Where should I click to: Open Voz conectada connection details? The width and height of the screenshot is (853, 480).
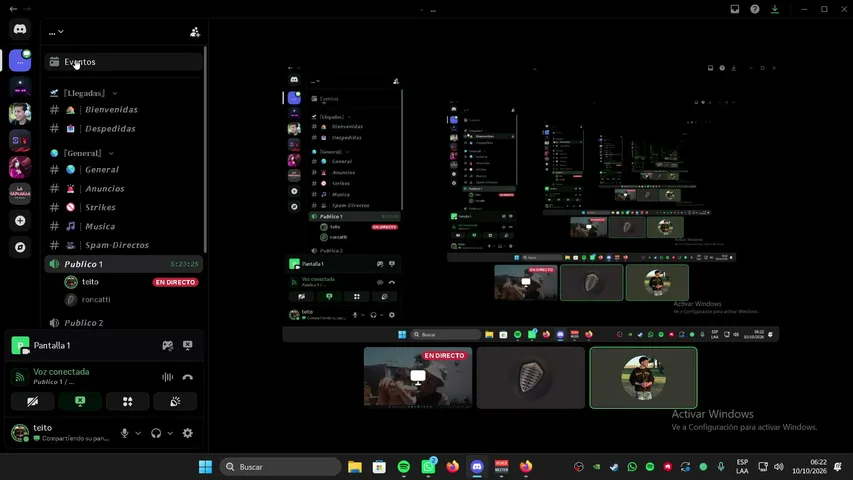pyautogui.click(x=61, y=372)
